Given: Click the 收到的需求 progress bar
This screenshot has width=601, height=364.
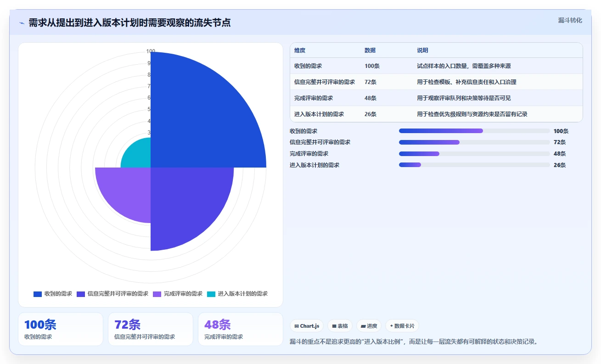Looking at the screenshot, I should pyautogui.click(x=474, y=131).
